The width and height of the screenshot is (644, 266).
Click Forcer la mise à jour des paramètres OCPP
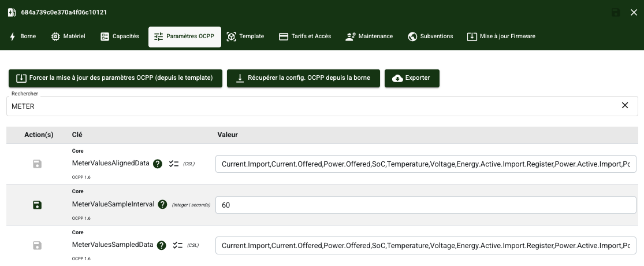tap(115, 78)
